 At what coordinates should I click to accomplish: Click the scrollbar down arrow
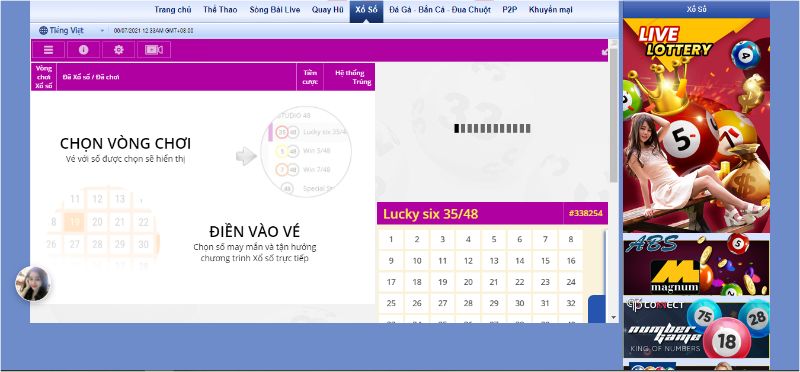614,317
